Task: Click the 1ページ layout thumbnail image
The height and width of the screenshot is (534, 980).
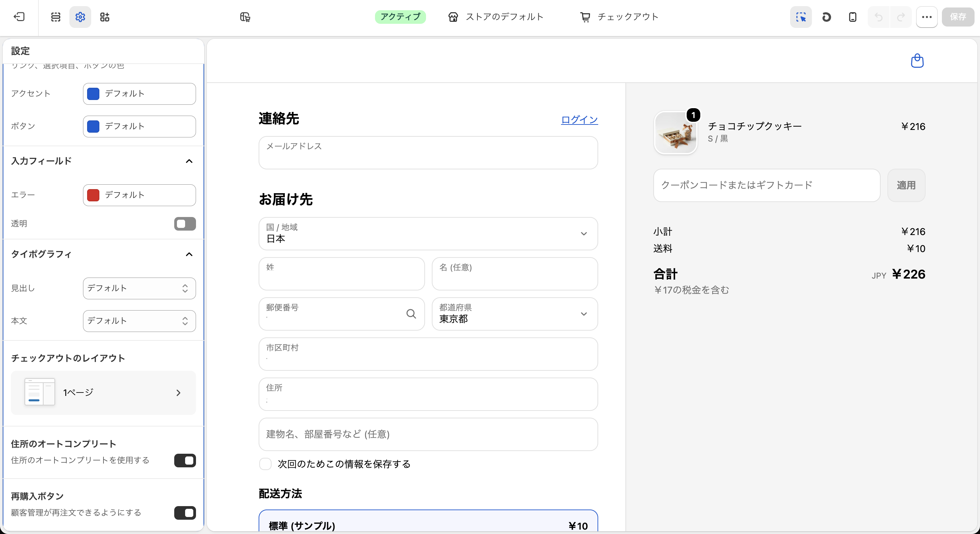Action: (x=39, y=392)
